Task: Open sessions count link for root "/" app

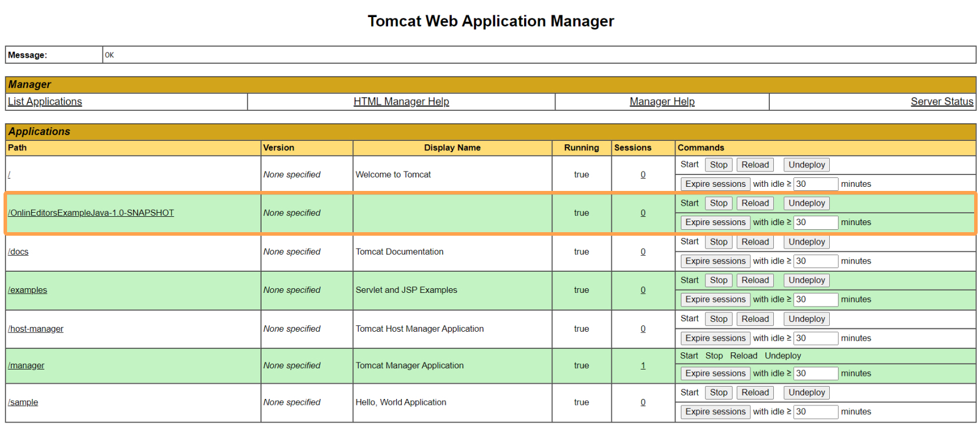Action: point(643,174)
